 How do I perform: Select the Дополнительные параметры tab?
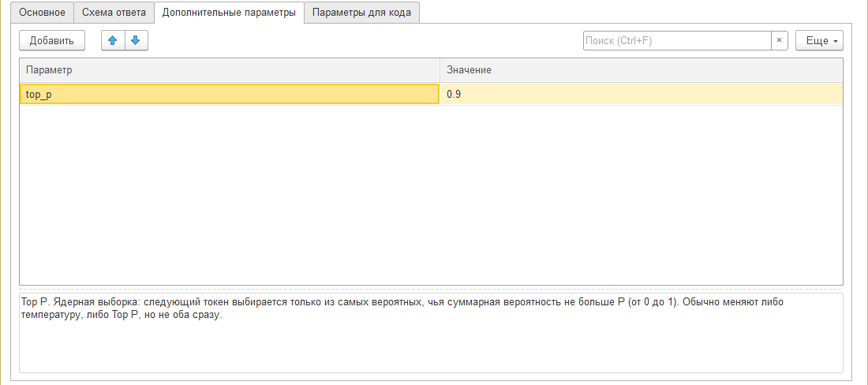click(x=229, y=13)
